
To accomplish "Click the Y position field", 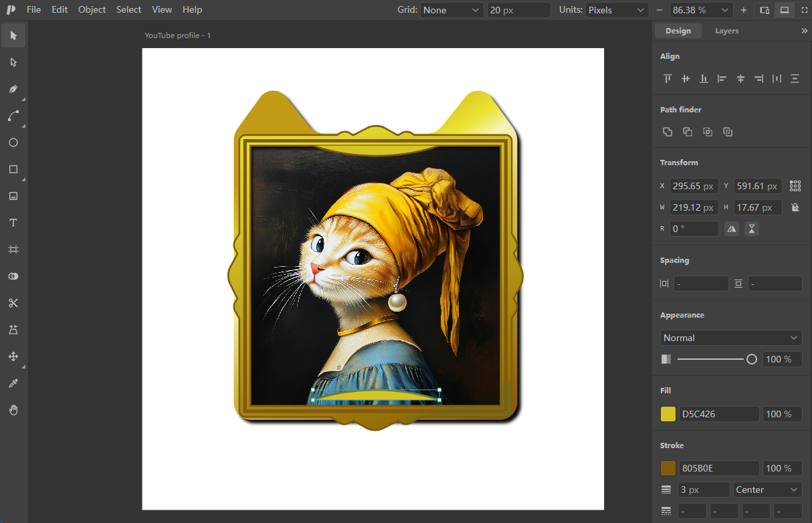I will tap(758, 186).
